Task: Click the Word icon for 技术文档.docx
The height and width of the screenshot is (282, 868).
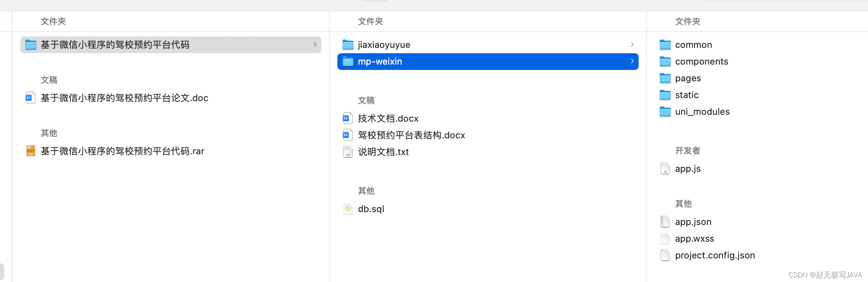Action: pos(348,119)
